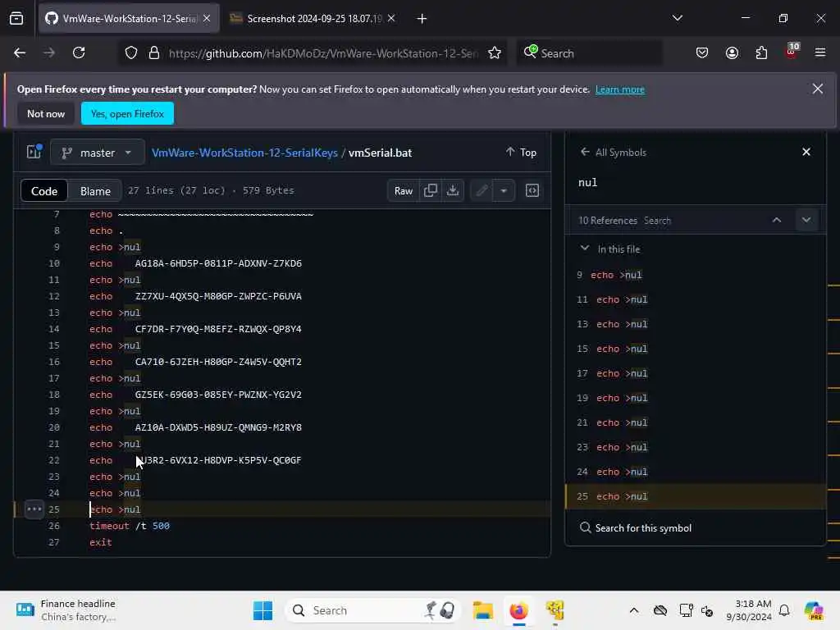The height and width of the screenshot is (630, 840).
Task: Toggle the symbols pane icon
Action: coord(532,190)
